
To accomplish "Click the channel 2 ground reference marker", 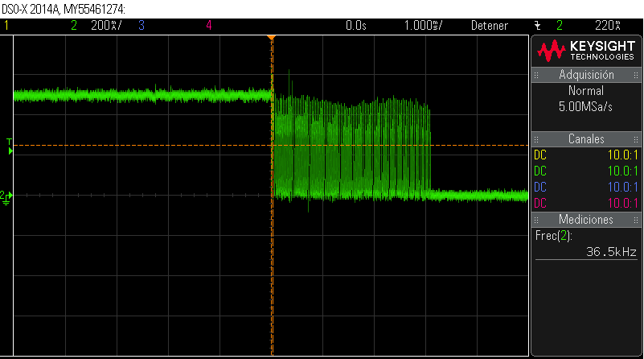I will click(x=6, y=197).
